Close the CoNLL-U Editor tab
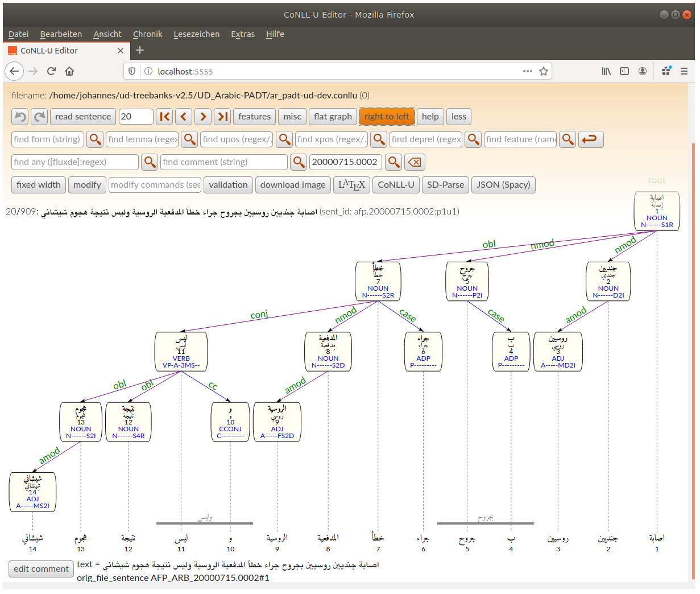This screenshot has width=700, height=594. click(x=121, y=51)
